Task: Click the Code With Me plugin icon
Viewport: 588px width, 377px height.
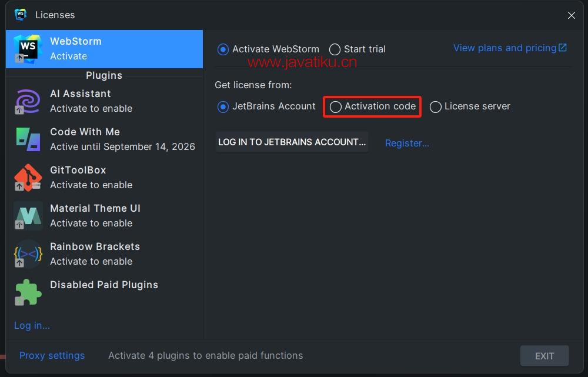Action: click(28, 139)
